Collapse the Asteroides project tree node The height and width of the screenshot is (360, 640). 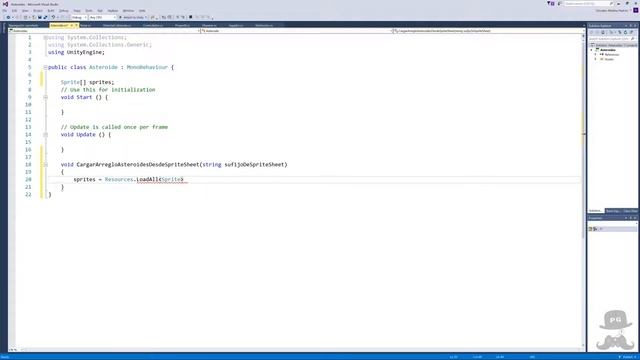pyautogui.click(x=591, y=50)
